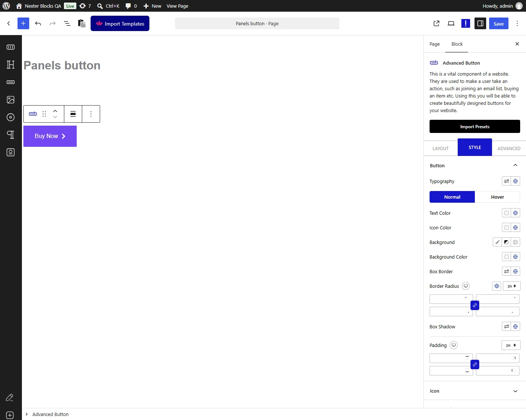Open block alignment options

point(73,114)
